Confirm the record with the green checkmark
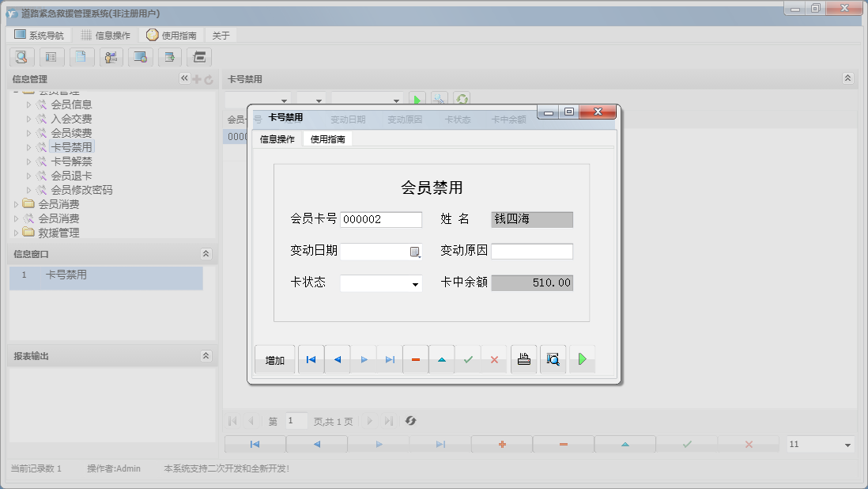Viewport: 868px width, 489px height. (x=467, y=358)
